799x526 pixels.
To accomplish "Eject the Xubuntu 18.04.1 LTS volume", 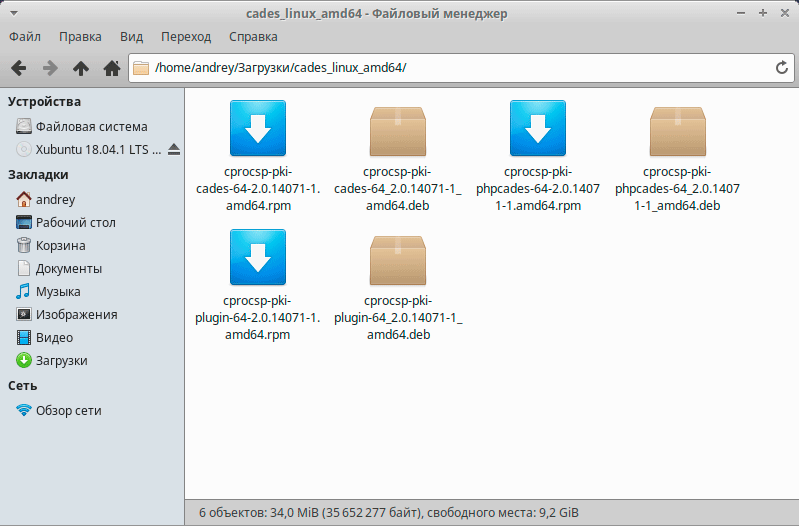I will [x=174, y=149].
